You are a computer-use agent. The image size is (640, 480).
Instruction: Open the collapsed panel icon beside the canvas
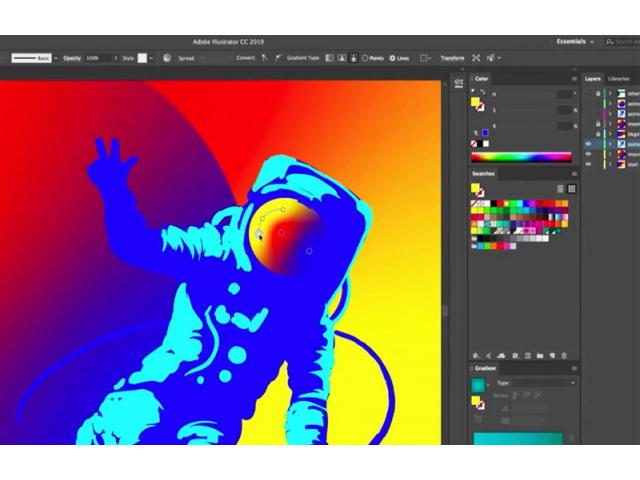(x=458, y=83)
